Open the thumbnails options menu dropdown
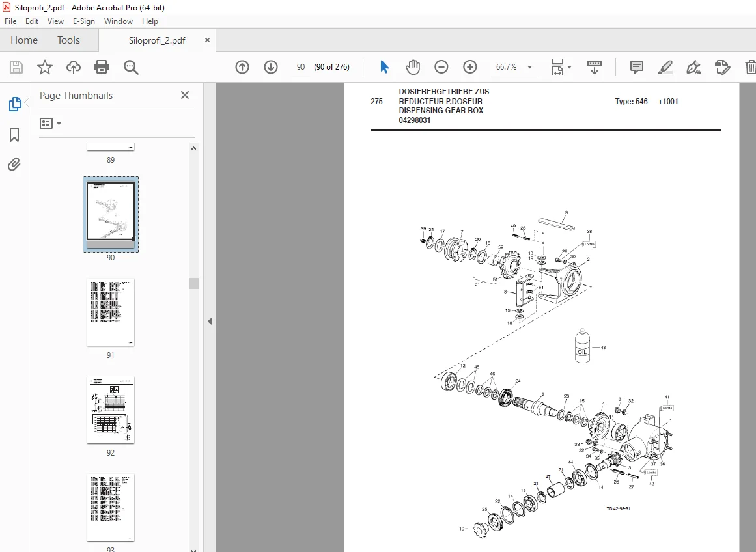Screen dimensions: 756x552 point(51,124)
